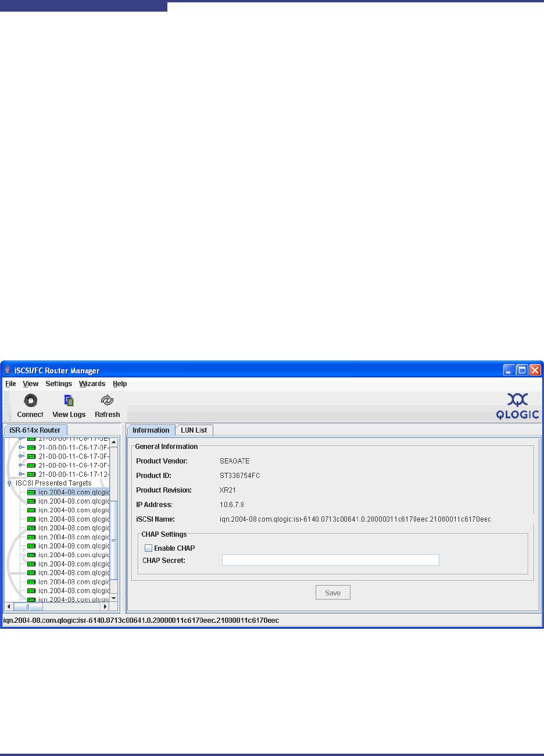Click the tree's vertical scrollbar up arrow

[x=114, y=443]
